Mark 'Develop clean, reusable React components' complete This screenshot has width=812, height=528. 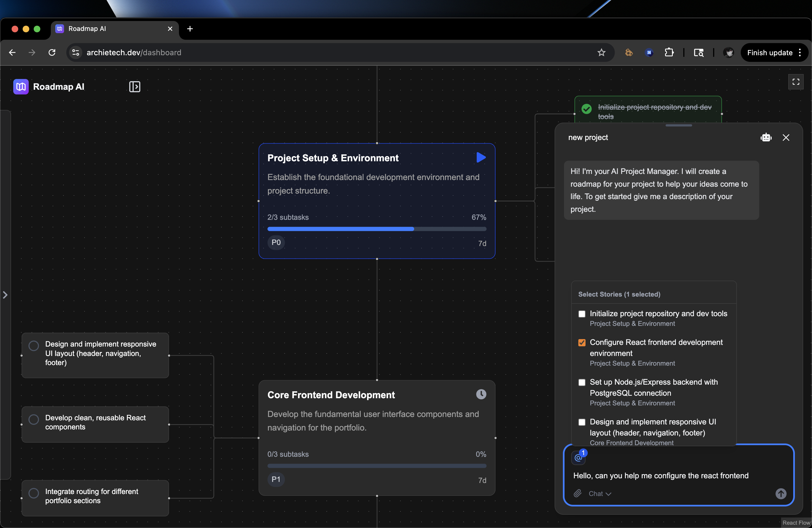click(33, 419)
